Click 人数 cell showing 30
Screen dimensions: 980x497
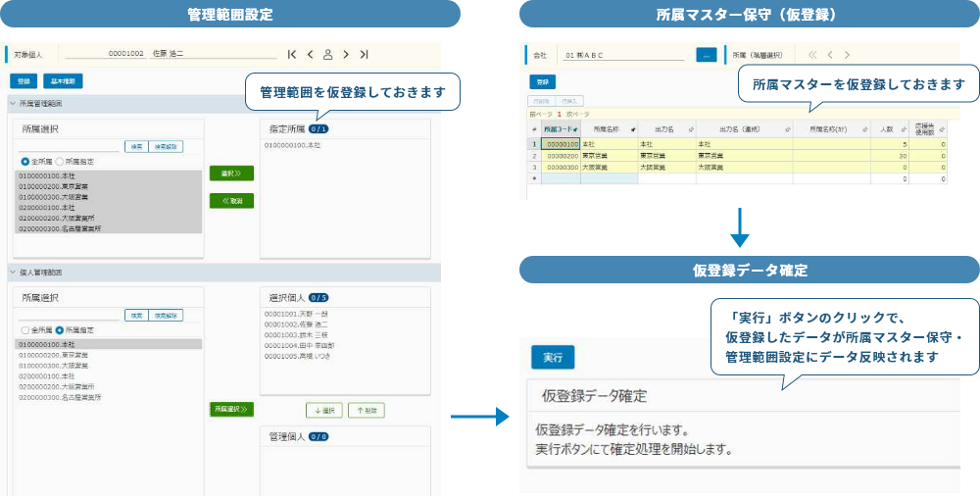[x=890, y=156]
